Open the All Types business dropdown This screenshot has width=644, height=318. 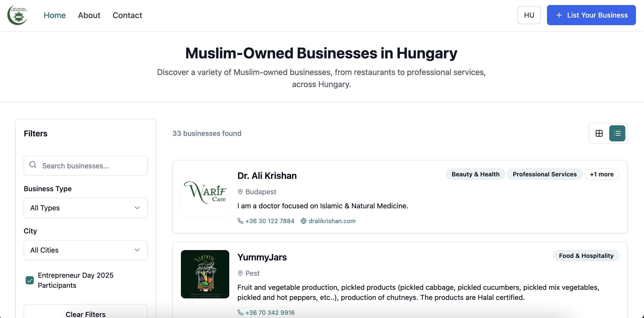pos(85,208)
